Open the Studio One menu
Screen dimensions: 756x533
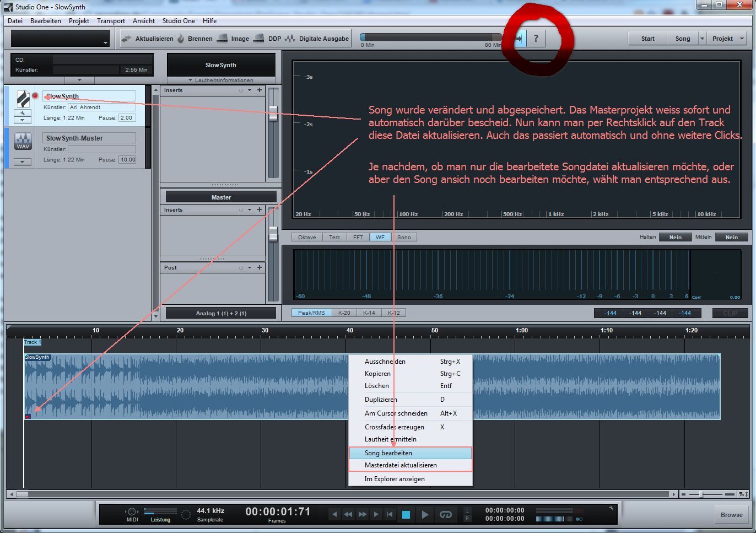tap(179, 21)
